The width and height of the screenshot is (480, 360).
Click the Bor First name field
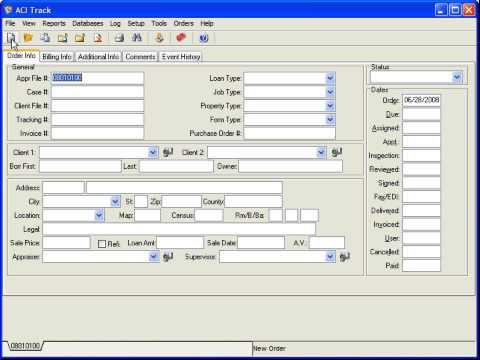[x=80, y=166]
